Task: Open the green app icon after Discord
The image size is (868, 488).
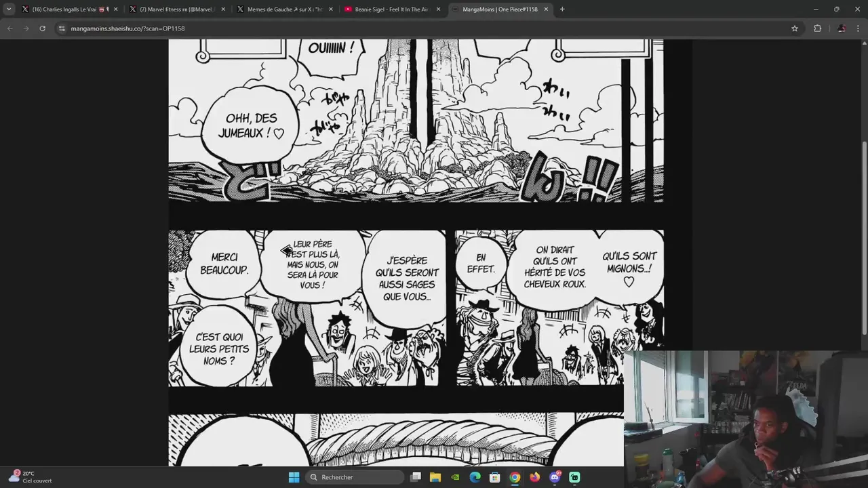Action: pyautogui.click(x=574, y=477)
